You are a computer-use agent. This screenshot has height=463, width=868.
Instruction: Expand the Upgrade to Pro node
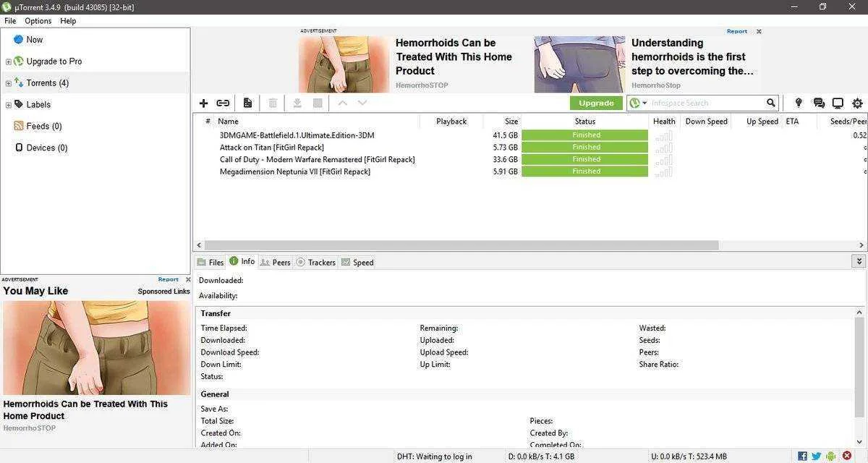pyautogui.click(x=9, y=62)
